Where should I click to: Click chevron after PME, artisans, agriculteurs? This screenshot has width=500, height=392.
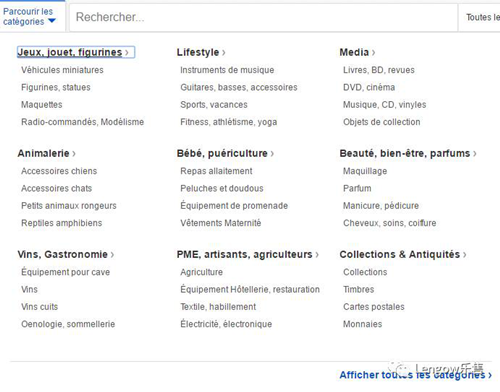(x=317, y=255)
